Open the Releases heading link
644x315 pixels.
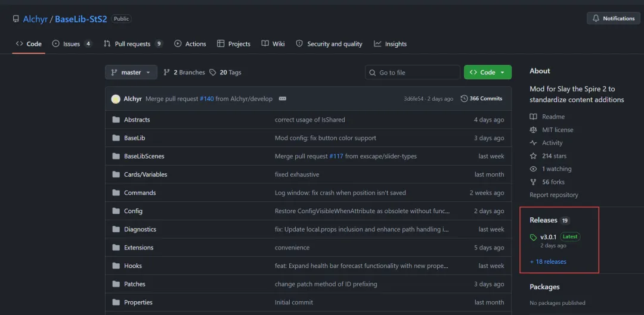tap(550, 220)
